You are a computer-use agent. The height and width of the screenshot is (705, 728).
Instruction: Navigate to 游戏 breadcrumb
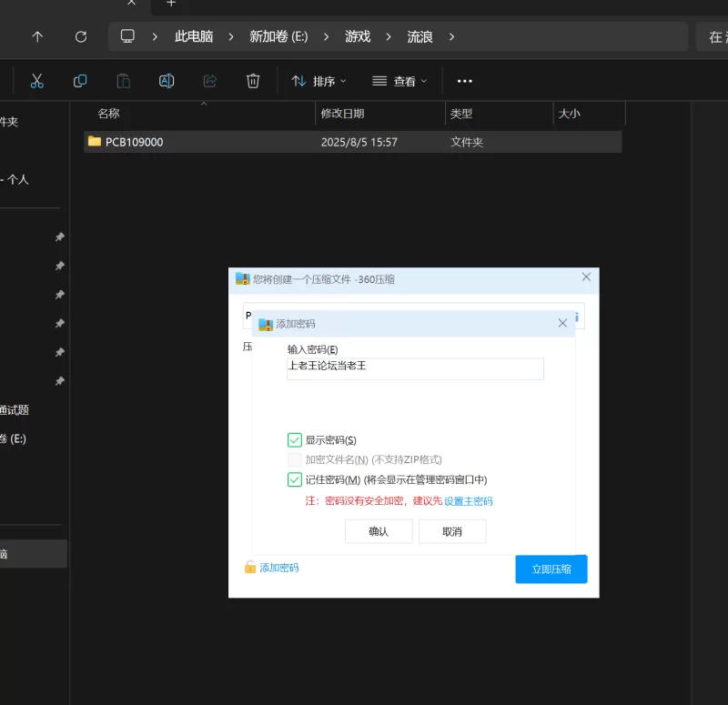pyautogui.click(x=358, y=36)
